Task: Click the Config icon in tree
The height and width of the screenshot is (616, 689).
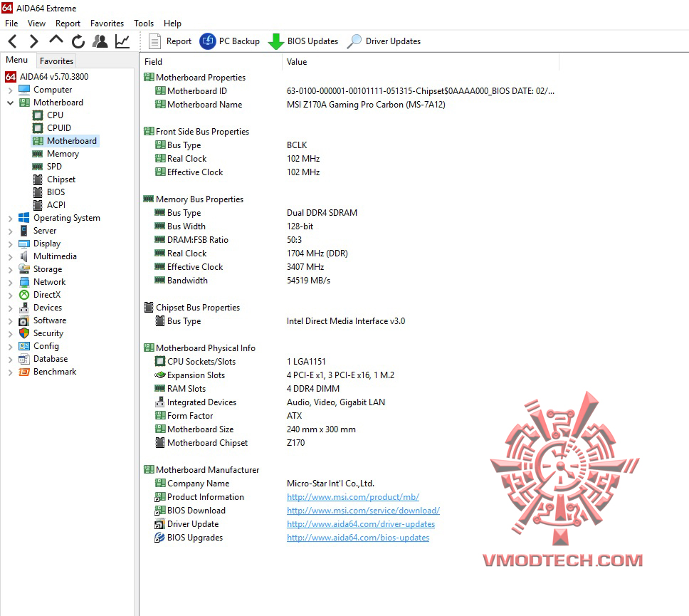Action: tap(24, 346)
